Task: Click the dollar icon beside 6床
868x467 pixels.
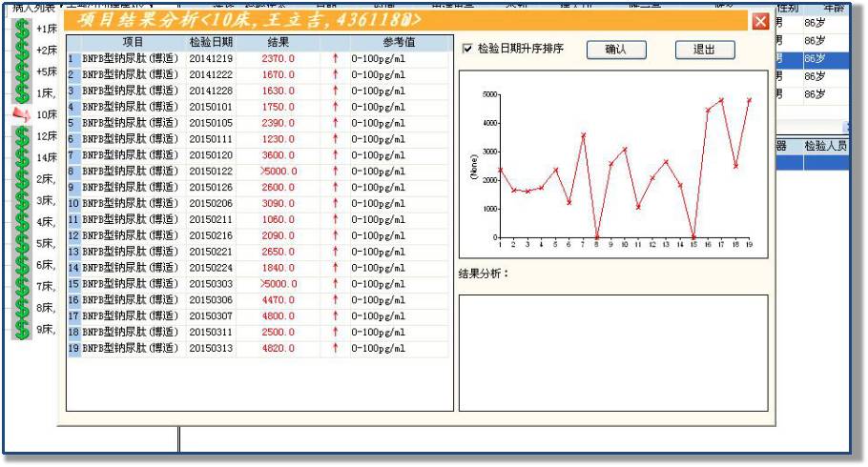Action: [22, 265]
